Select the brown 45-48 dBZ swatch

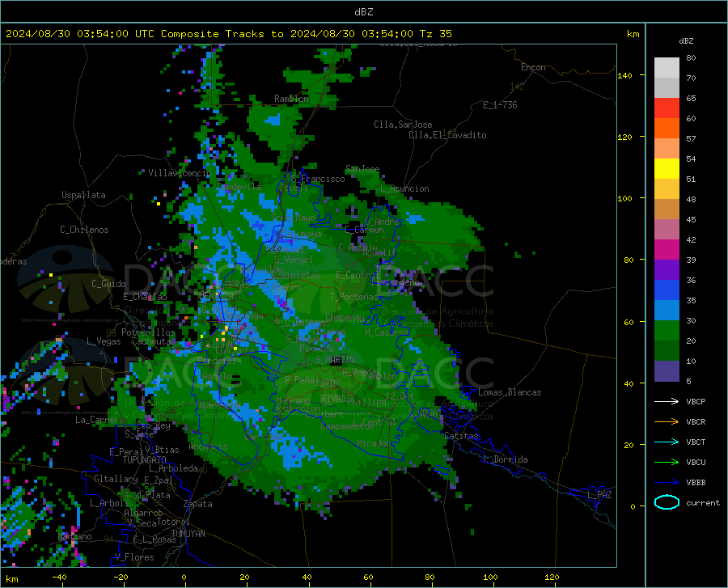(x=667, y=209)
